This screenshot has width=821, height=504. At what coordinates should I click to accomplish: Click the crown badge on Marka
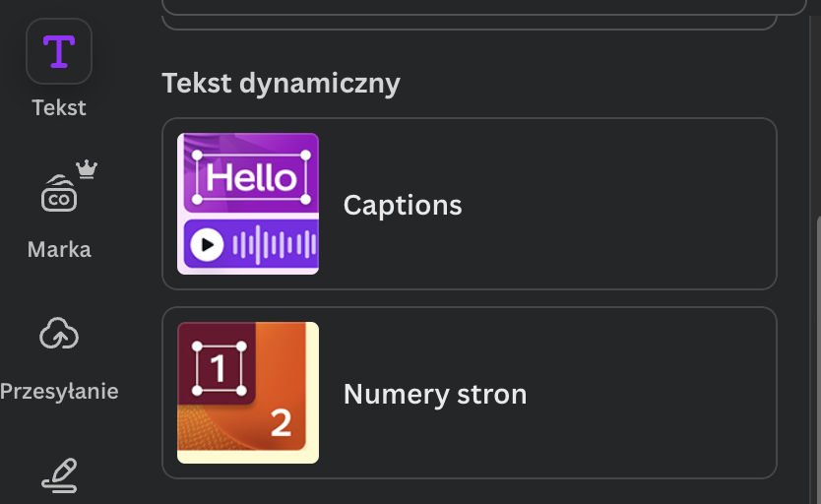(x=87, y=169)
